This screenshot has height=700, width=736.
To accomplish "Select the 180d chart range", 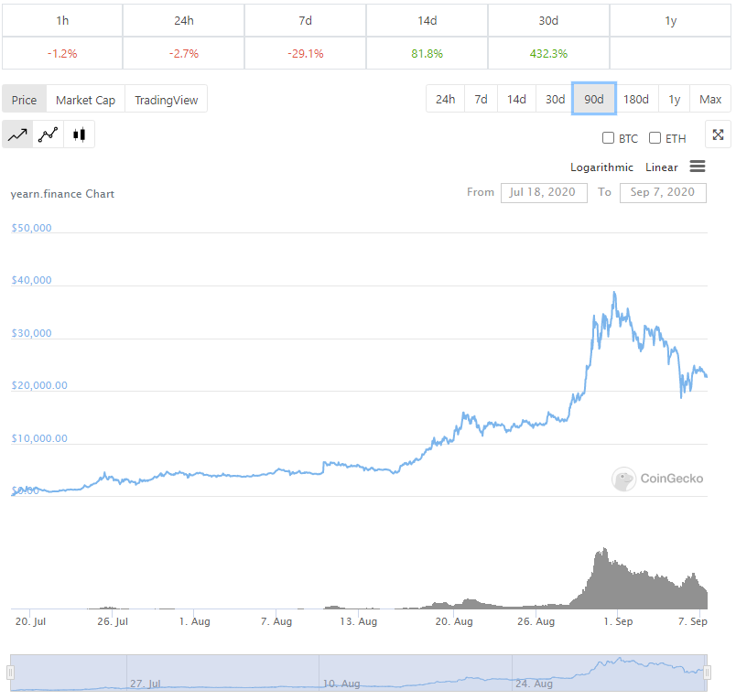I will pos(636,99).
